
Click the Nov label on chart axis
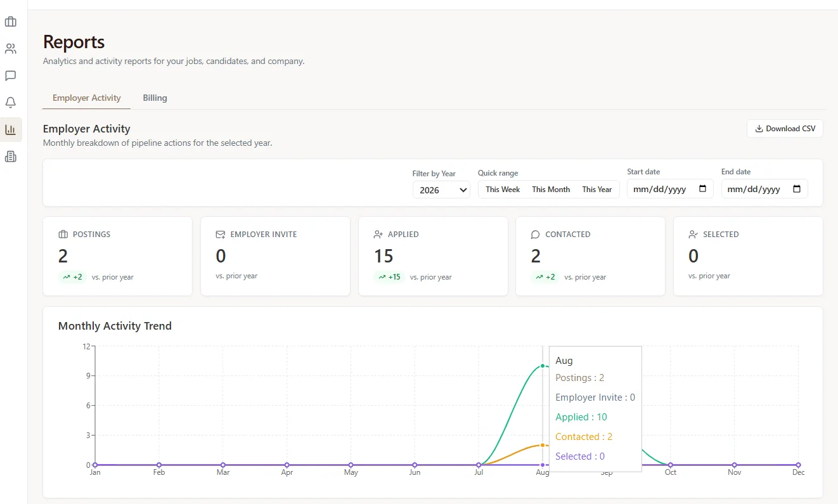[x=734, y=472]
